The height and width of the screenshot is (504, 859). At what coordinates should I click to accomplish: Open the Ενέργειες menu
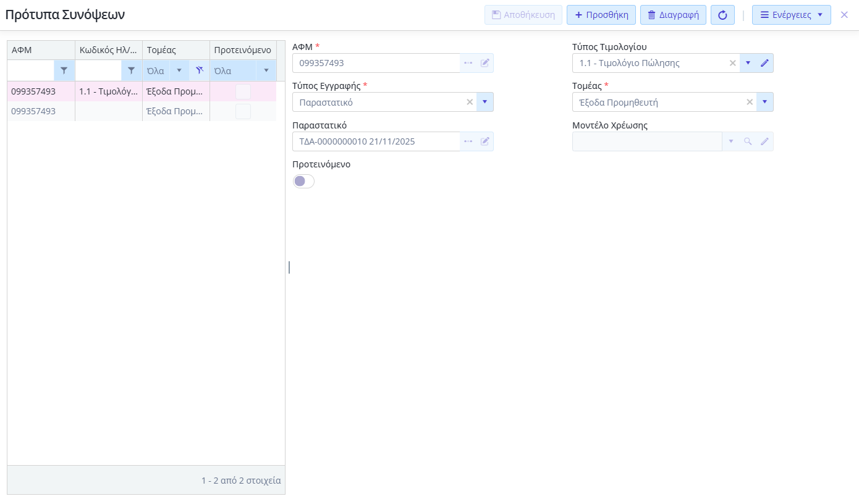point(791,15)
